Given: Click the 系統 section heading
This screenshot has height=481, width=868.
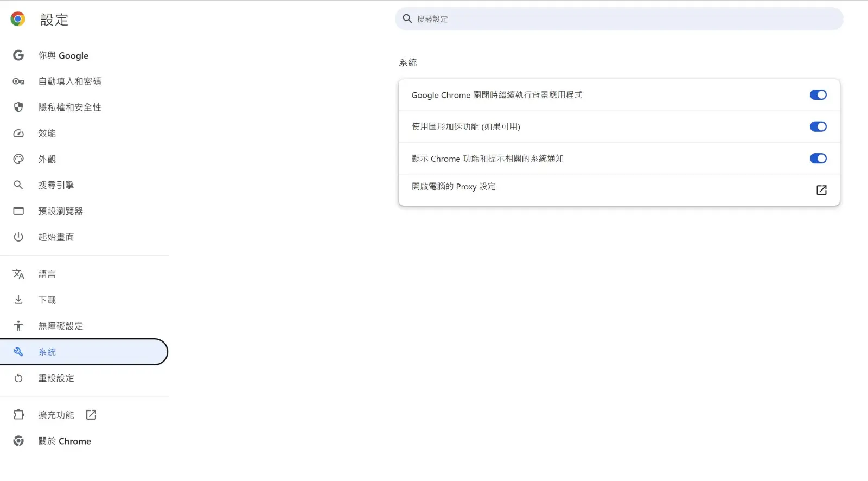Looking at the screenshot, I should [408, 63].
